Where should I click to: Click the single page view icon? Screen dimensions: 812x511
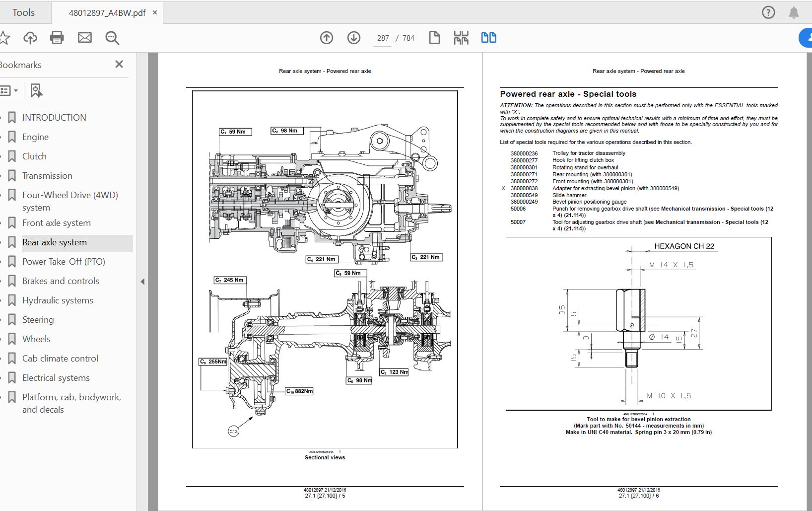pyautogui.click(x=434, y=38)
